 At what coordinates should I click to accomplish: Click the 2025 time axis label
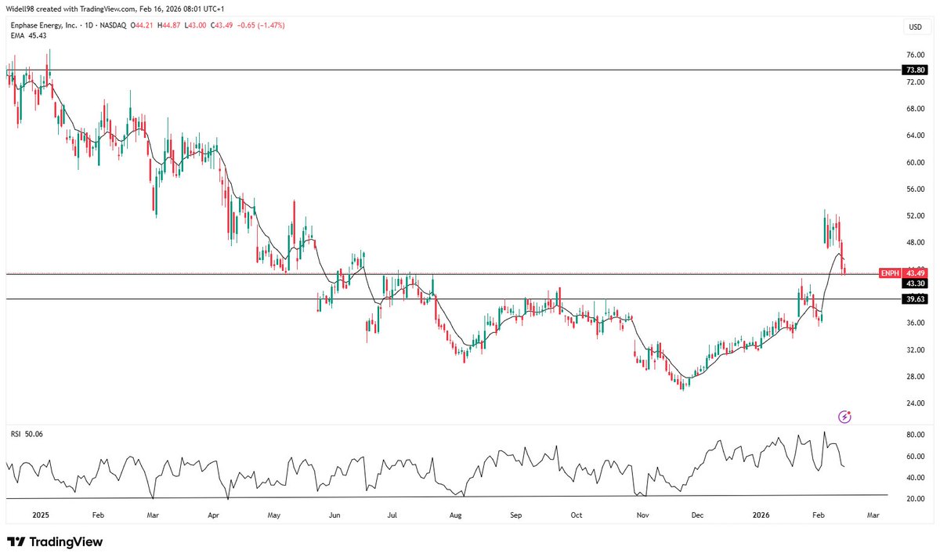pyautogui.click(x=42, y=516)
